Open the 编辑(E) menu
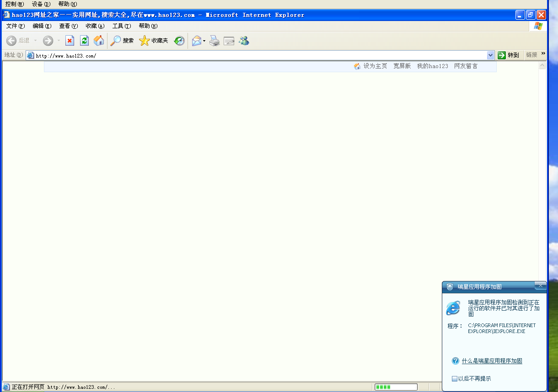Image resolution: width=558 pixels, height=392 pixels. tap(42, 26)
